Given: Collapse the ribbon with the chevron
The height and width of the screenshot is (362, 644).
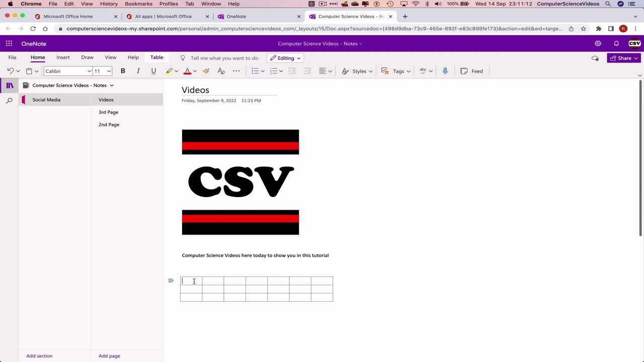Looking at the screenshot, I should click(x=639, y=75).
